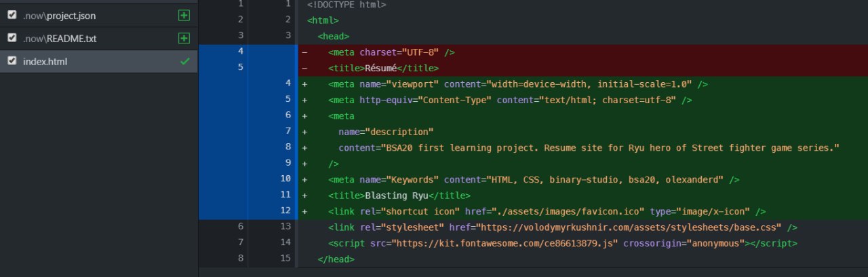Uncheck the .now\project.json file checkbox
The height and width of the screenshot is (277, 868).
(x=12, y=14)
